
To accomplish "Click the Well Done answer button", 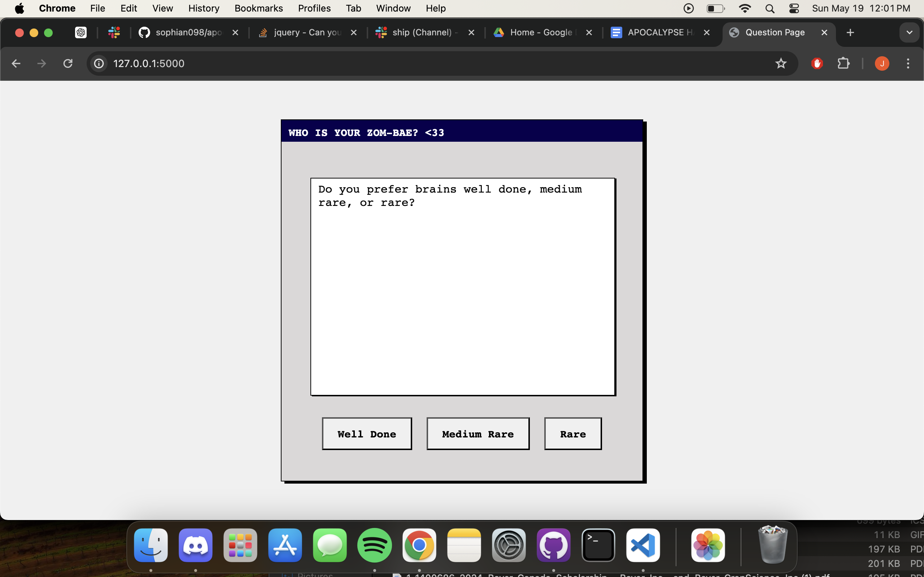I will click(x=367, y=434).
